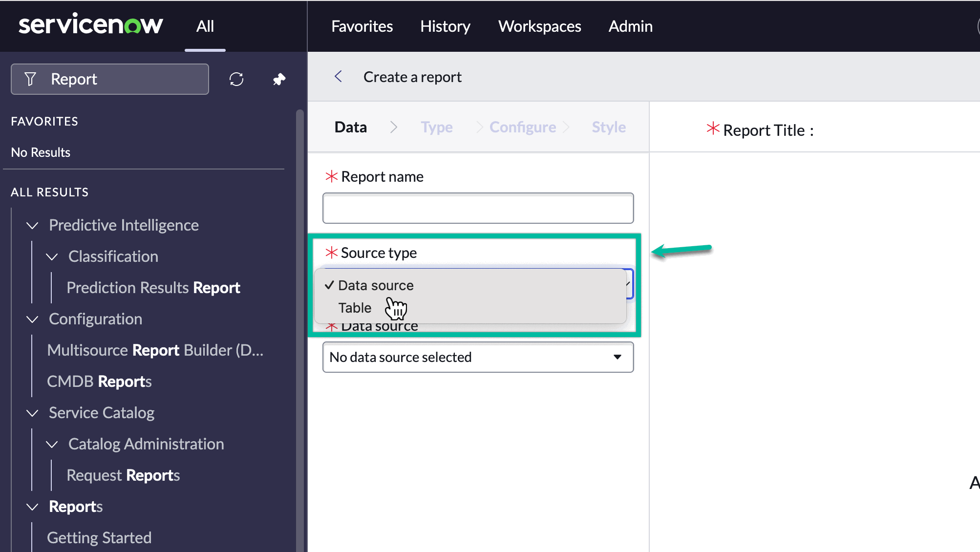Open CMDB Reports module
The image size is (980, 552).
[x=99, y=382]
